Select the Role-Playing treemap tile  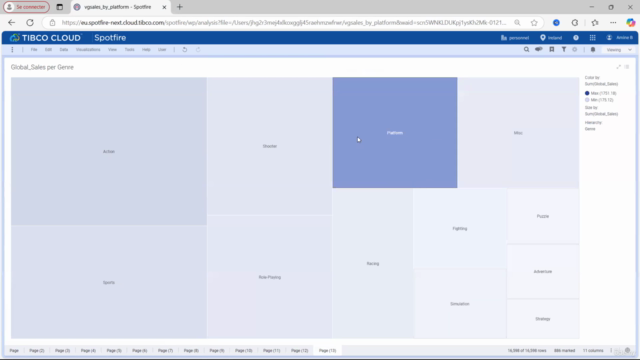click(269, 277)
